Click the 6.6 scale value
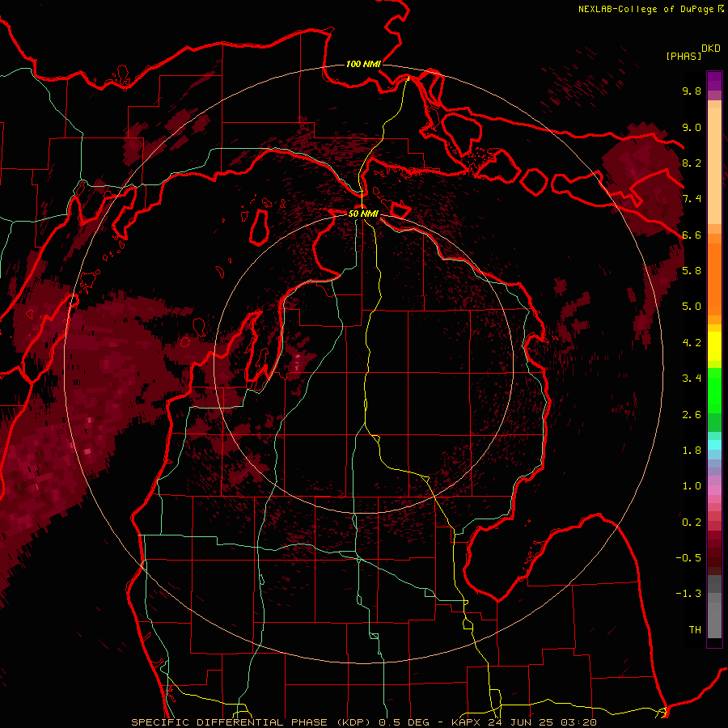This screenshot has width=728, height=728. click(692, 235)
